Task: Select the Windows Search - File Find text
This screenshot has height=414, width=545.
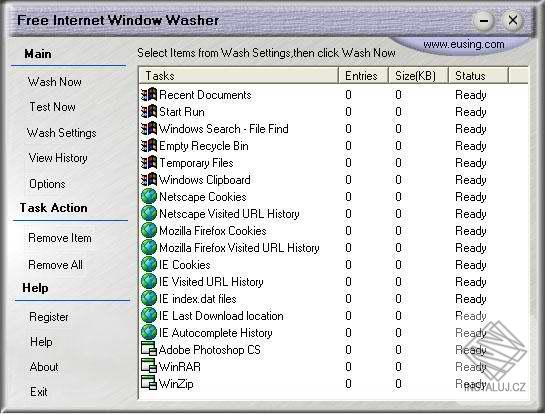Action: 224,129
